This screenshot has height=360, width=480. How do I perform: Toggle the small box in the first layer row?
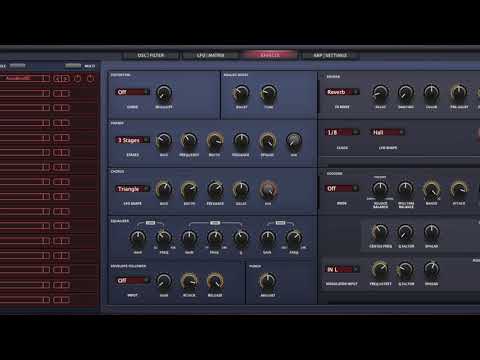(x=46, y=79)
